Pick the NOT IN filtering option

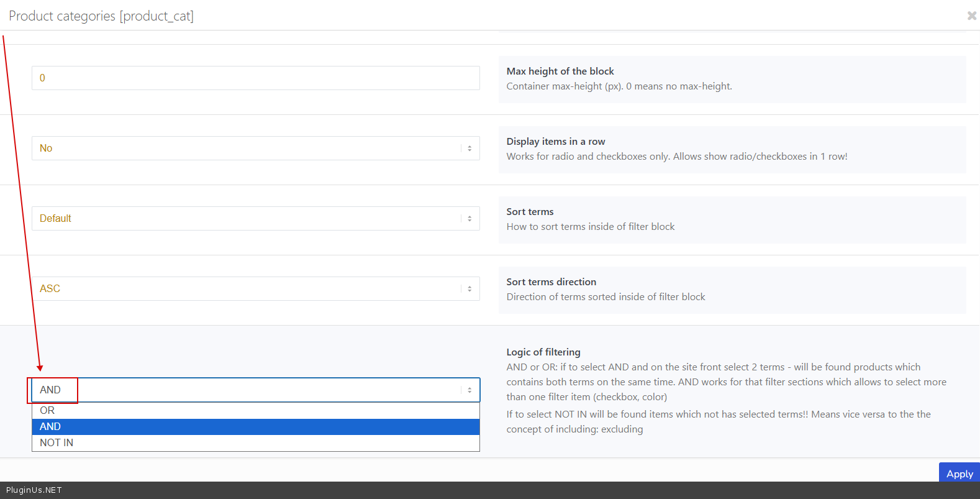click(255, 443)
